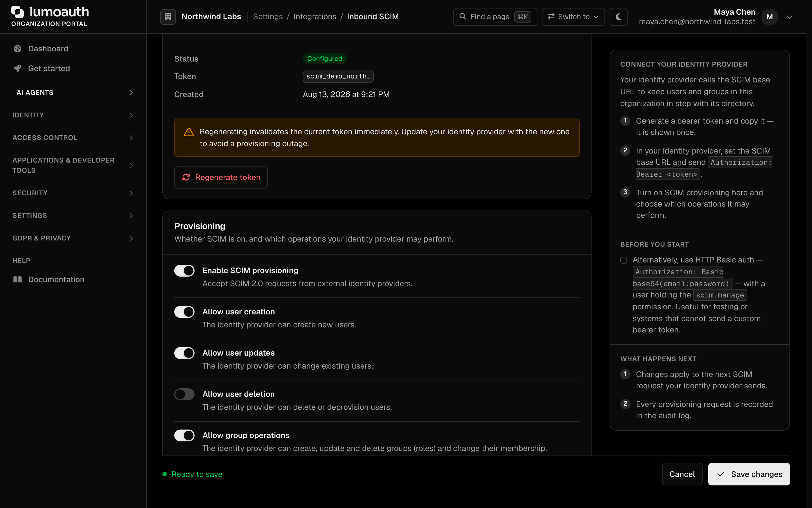Screen dimensions: 812x508
Task: Click the magnifier icon in Find a page
Action: (x=463, y=16)
